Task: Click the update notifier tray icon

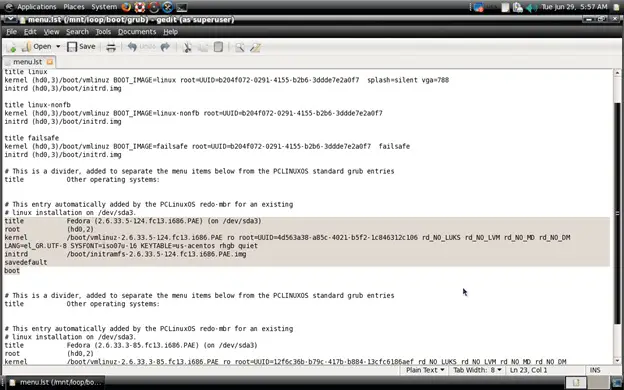Action: [x=478, y=7]
